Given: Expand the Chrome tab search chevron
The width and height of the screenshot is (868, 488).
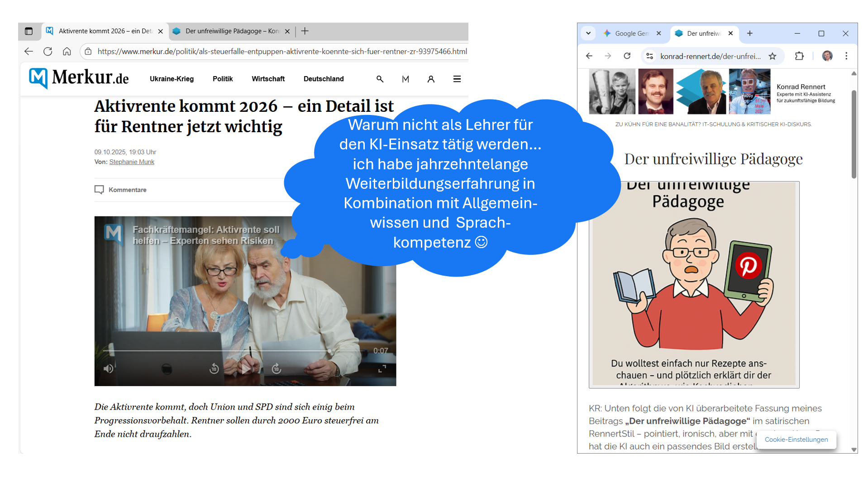Looking at the screenshot, I should (588, 33).
